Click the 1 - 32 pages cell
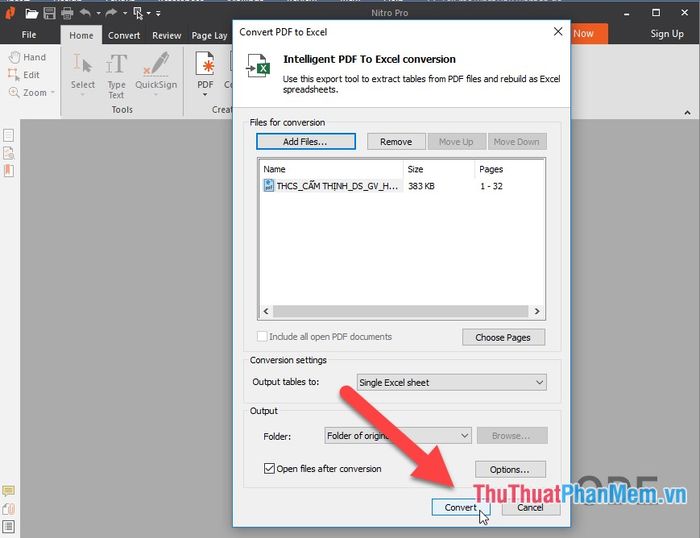 point(491,186)
